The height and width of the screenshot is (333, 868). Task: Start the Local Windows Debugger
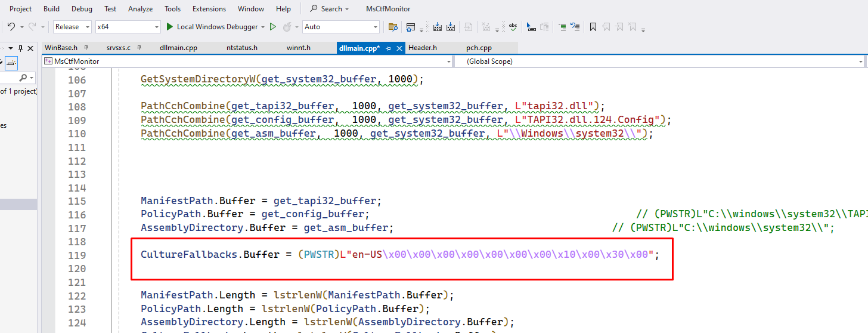(212, 27)
